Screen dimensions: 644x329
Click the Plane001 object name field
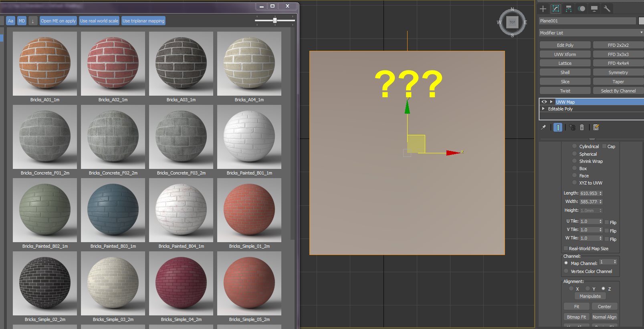coord(587,21)
